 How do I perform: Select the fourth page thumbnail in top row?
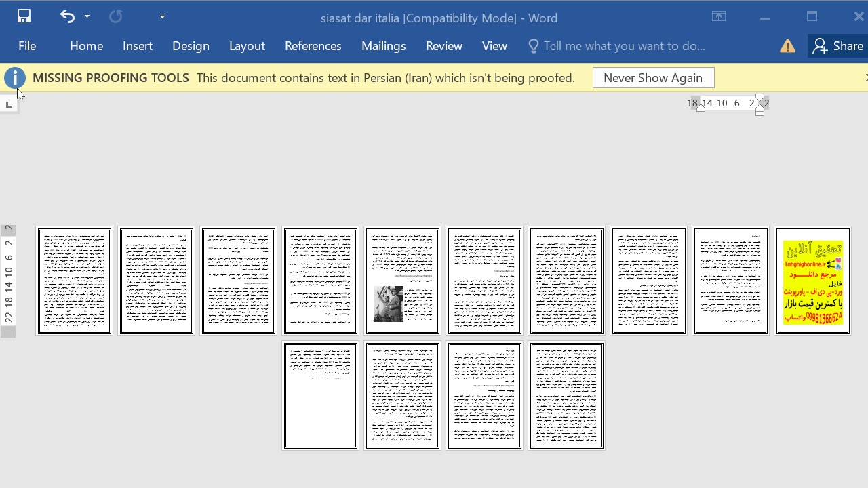(x=321, y=281)
